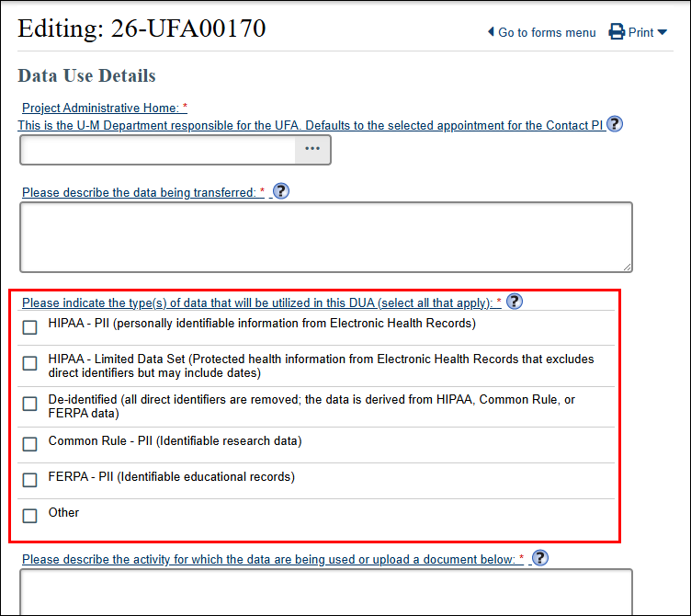This screenshot has width=691, height=616.
Task: Click the 'This is the U-M Department responsible' description link
Action: pyautogui.click(x=312, y=125)
